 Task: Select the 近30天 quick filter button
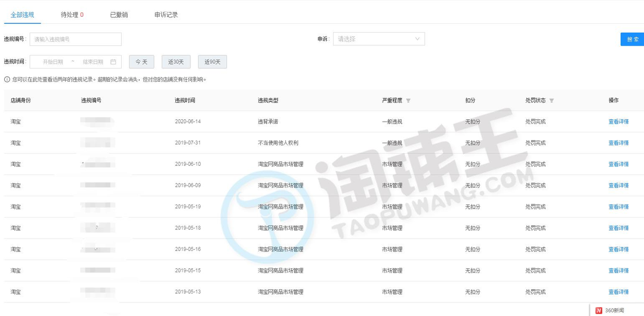coord(176,62)
